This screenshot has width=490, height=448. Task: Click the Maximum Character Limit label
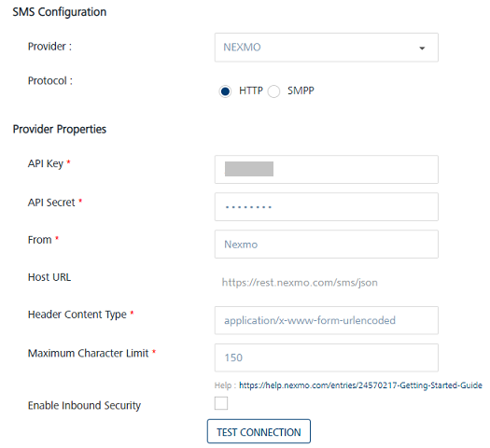[88, 353]
